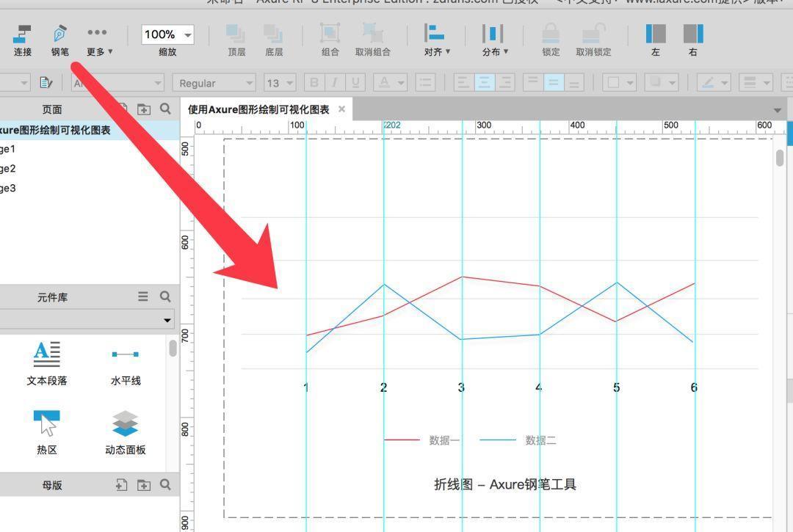Search pages in 页面 panel

(x=165, y=109)
